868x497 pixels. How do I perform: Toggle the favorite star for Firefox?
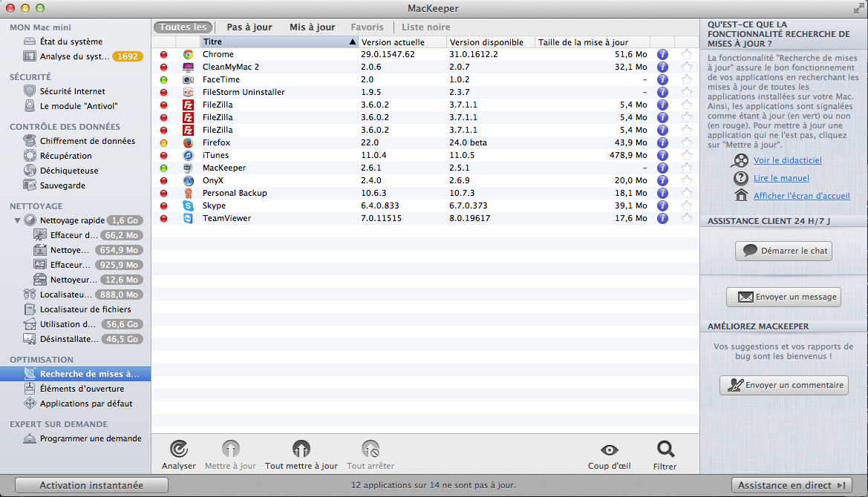(686, 142)
